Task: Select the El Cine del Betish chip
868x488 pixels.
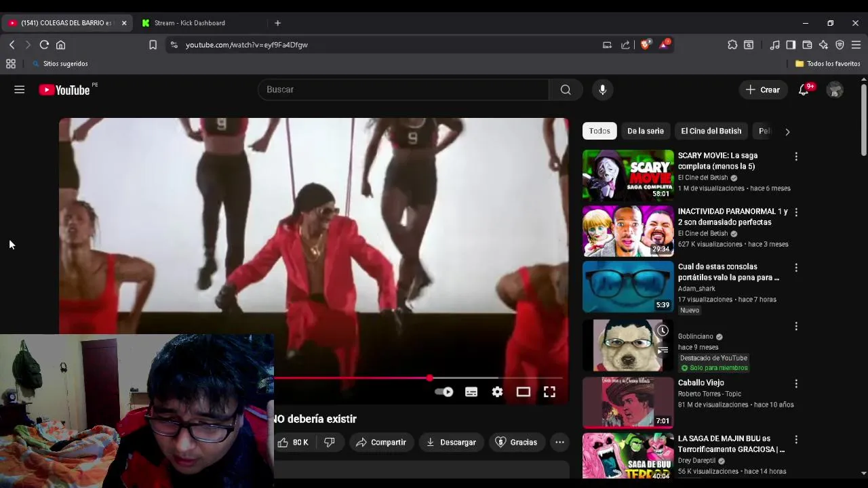Action: [x=711, y=131]
